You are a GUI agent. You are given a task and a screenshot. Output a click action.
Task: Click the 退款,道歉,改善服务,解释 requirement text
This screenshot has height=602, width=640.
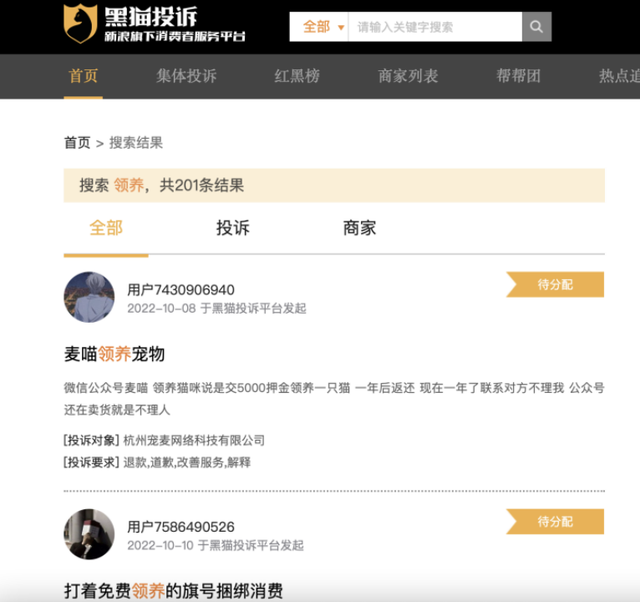(x=187, y=462)
